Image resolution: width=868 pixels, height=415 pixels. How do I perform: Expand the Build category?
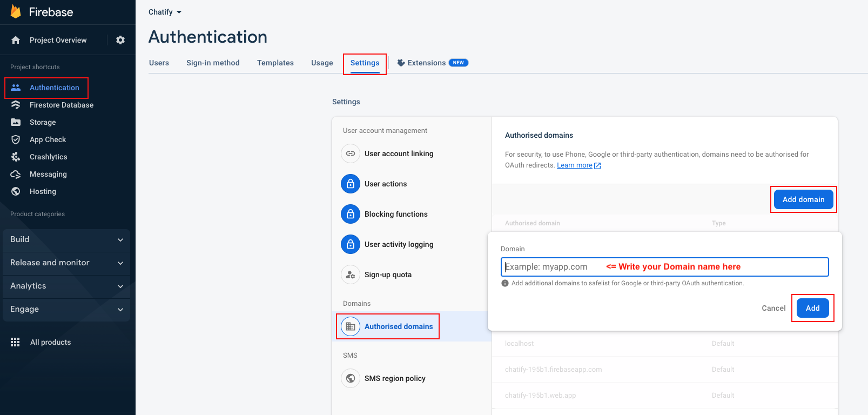click(66, 239)
